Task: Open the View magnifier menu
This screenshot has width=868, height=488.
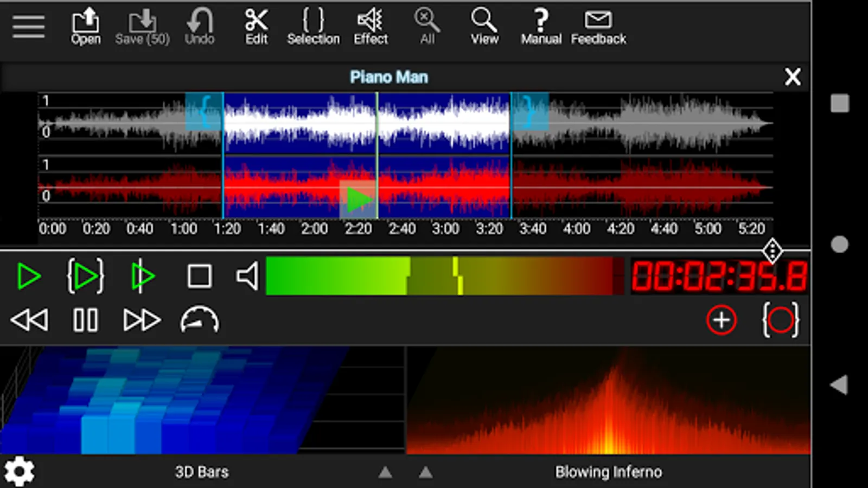Action: click(484, 27)
